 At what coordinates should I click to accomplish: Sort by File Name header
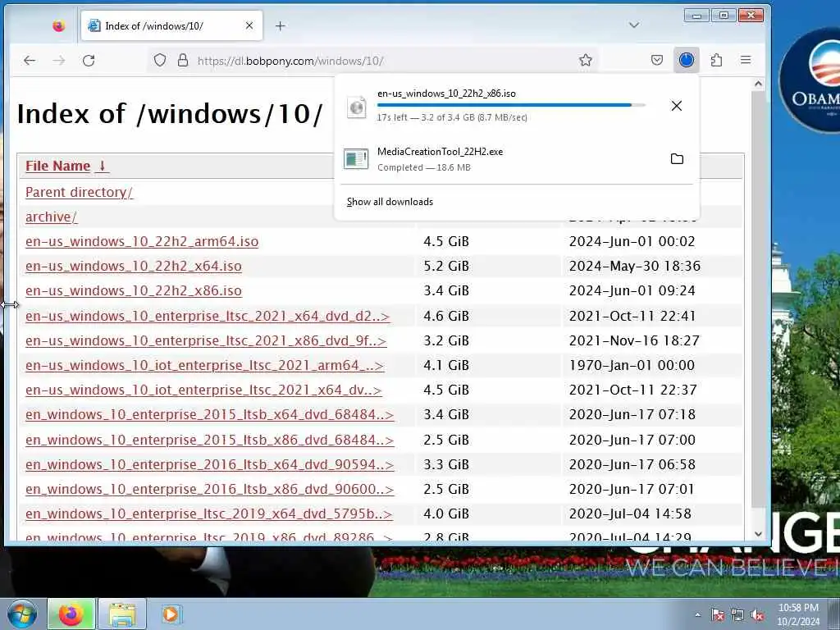pyautogui.click(x=67, y=166)
